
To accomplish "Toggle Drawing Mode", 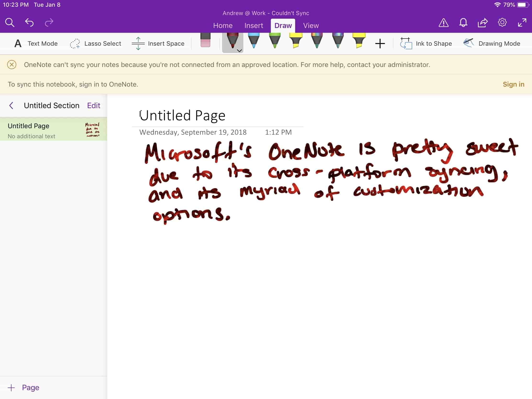I will [492, 44].
